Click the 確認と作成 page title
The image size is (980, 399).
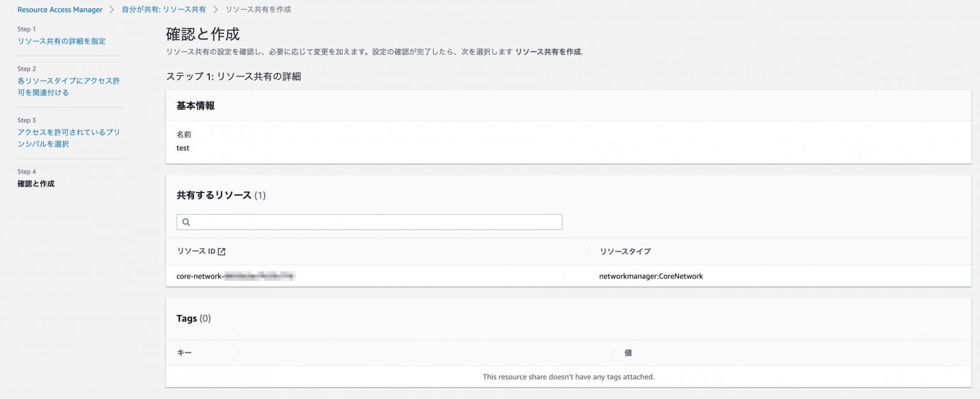pyautogui.click(x=203, y=34)
